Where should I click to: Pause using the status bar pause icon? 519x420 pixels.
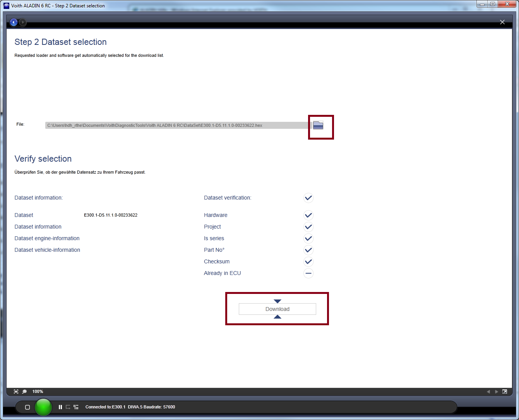[60, 407]
